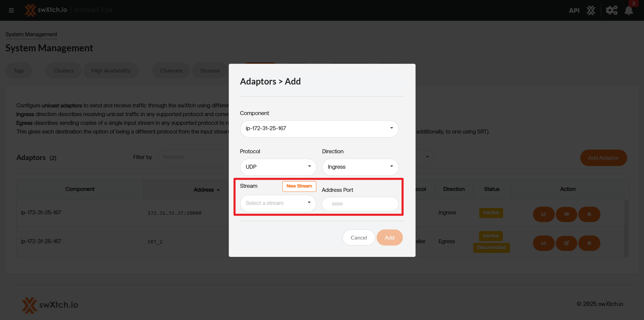The image size is (644, 320).
Task: Focus the Address Port input field
Action: point(360,204)
